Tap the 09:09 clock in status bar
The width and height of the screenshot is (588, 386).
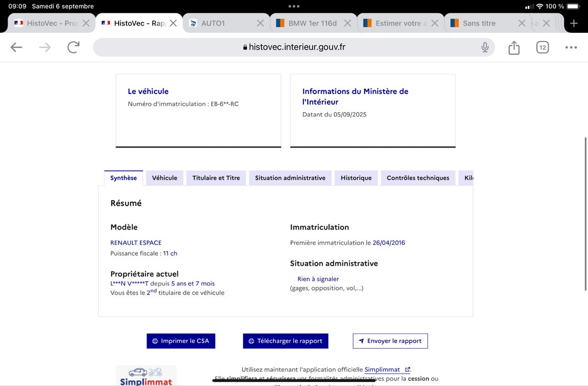pyautogui.click(x=17, y=6)
